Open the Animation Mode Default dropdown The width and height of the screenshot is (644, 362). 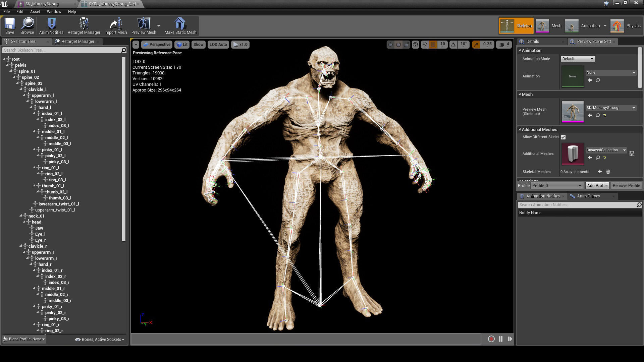pyautogui.click(x=578, y=59)
